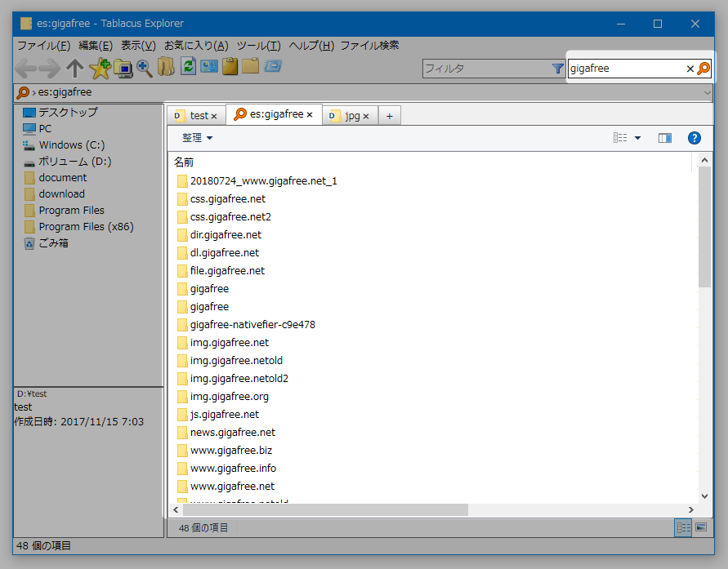The width and height of the screenshot is (728, 569).
Task: Open the お気に入り(A) menu
Action: (196, 46)
